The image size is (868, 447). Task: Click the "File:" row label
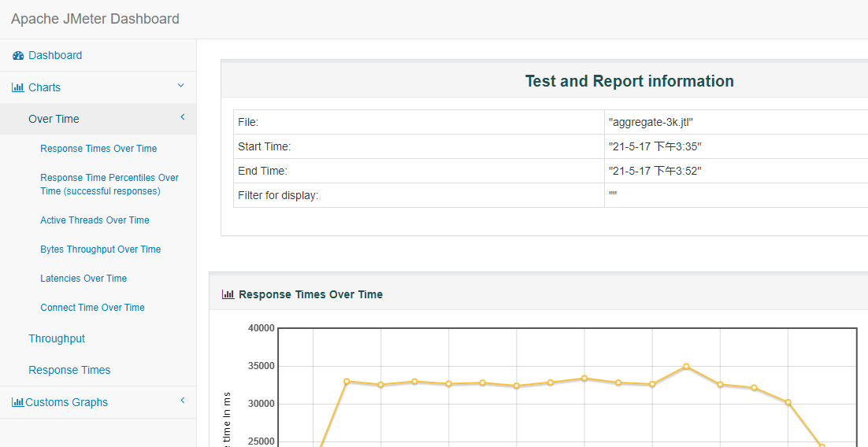tap(248, 122)
